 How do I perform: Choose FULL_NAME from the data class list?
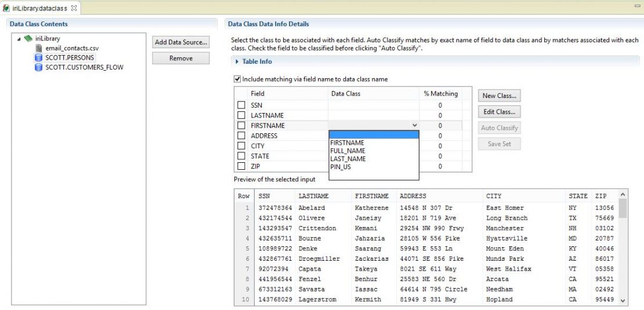(374, 151)
